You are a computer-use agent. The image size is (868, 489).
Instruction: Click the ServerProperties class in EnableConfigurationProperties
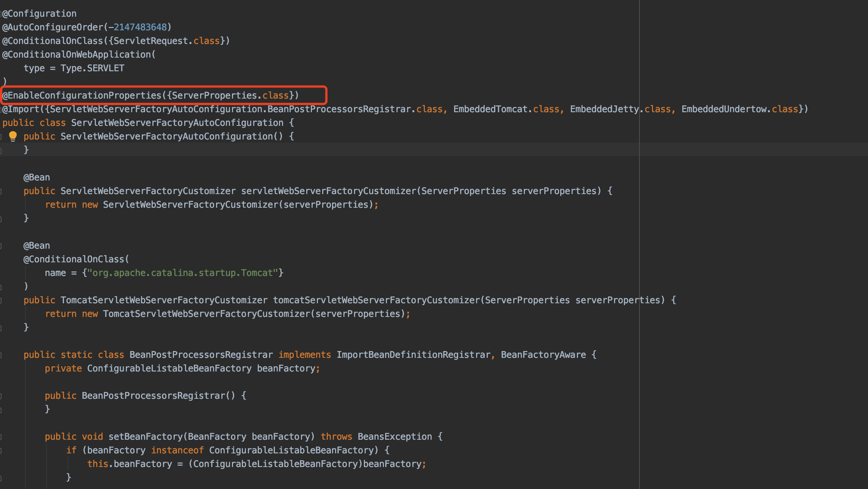214,96
